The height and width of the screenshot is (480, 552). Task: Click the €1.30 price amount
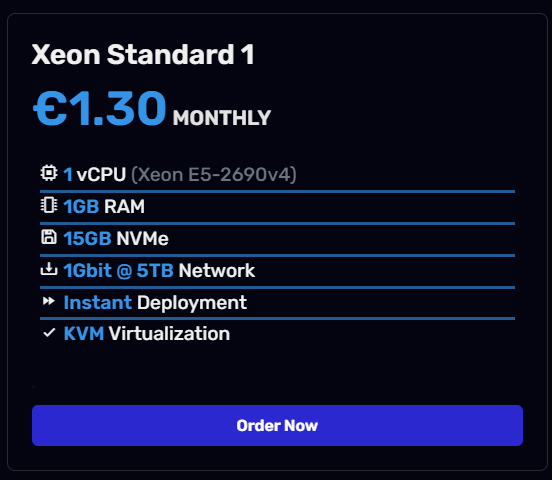click(x=99, y=108)
